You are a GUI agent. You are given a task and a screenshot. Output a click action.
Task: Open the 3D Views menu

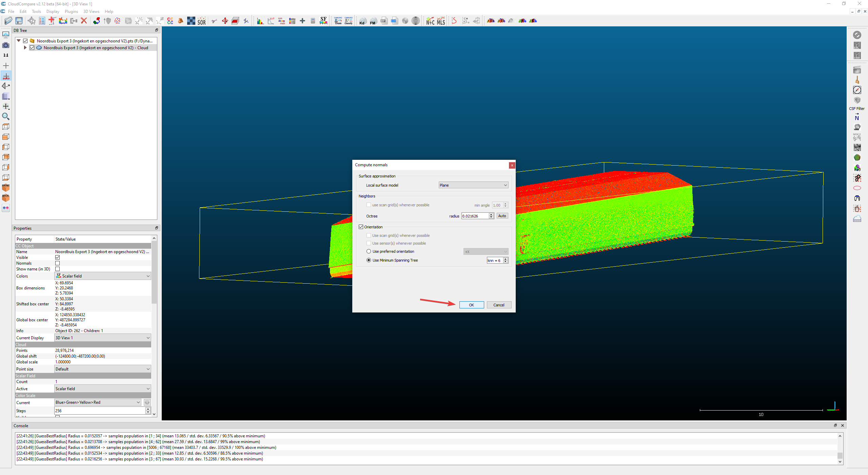tap(91, 12)
